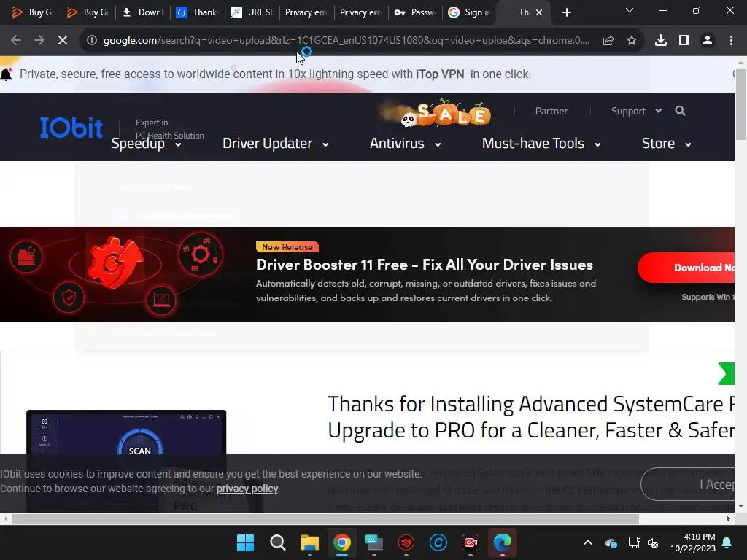Show hidden system tray icons
The width and height of the screenshot is (747, 560).
[x=588, y=542]
